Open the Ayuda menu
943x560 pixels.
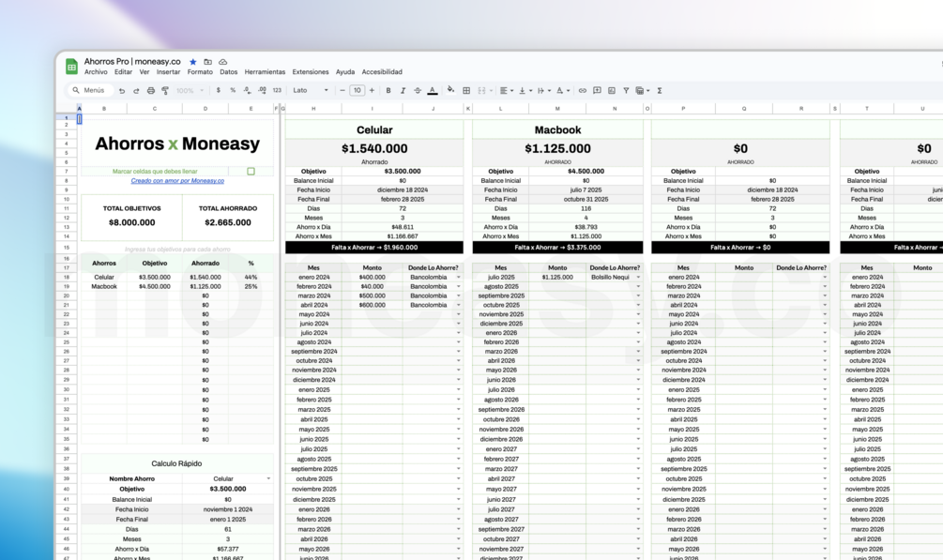pyautogui.click(x=345, y=72)
